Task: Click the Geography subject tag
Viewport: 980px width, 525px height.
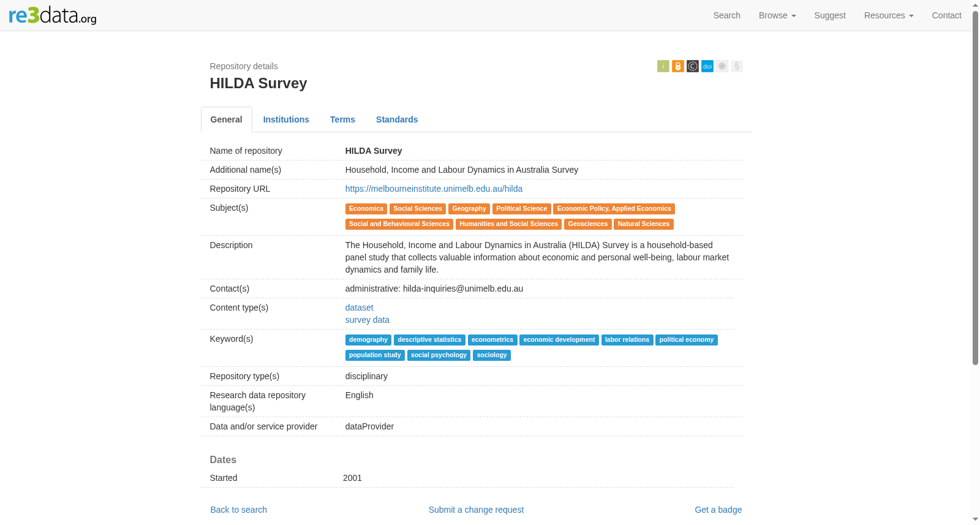Action: click(x=469, y=209)
